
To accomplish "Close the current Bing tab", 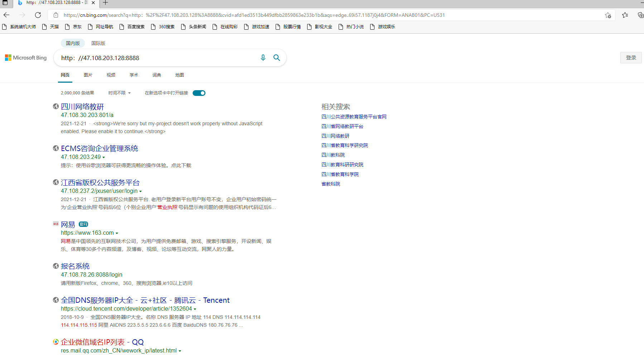I will [93, 3].
